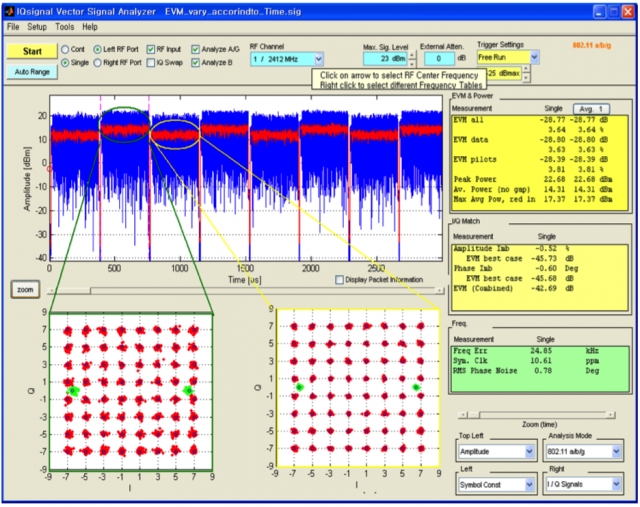Viewport: 640px width, 507px height.
Task: Open the Setup menu
Action: [37, 27]
